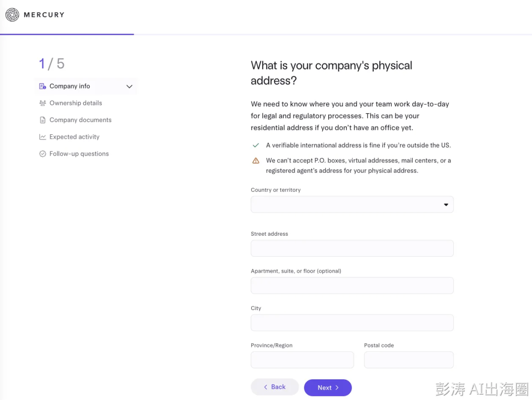Click the Company info step icon

click(43, 87)
